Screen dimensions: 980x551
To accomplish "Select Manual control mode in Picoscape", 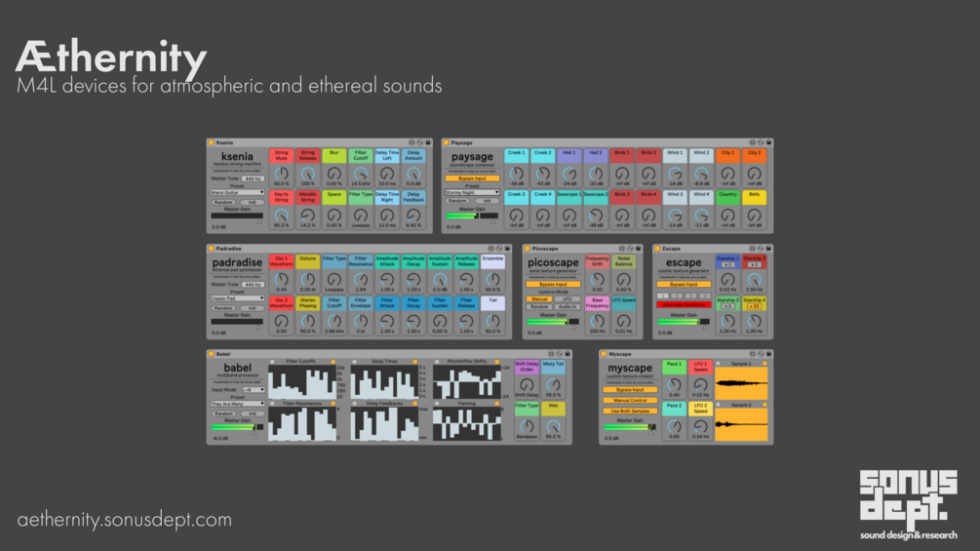I will point(539,299).
